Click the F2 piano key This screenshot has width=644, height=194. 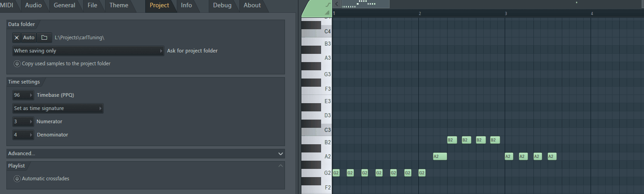pyautogui.click(x=317, y=187)
